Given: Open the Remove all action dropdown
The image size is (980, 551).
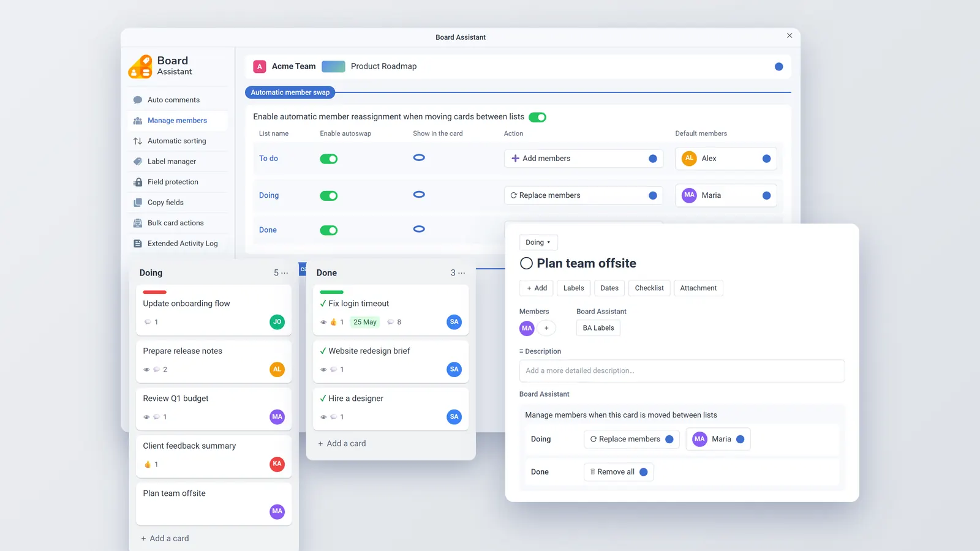Looking at the screenshot, I should point(619,472).
